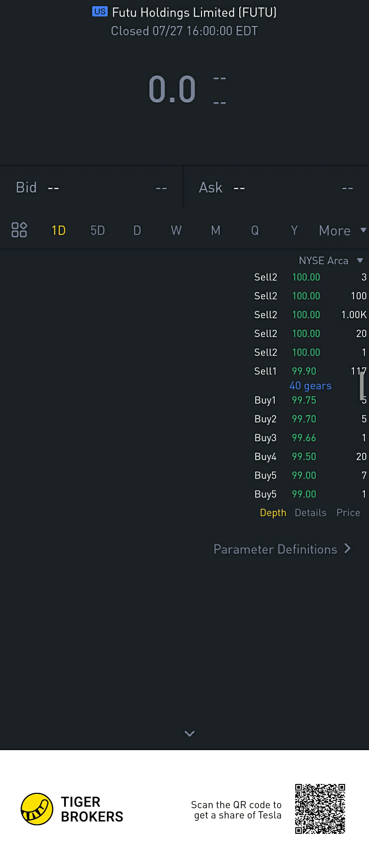Switch to the Price tab
The width and height of the screenshot is (369, 868).
coord(348,513)
